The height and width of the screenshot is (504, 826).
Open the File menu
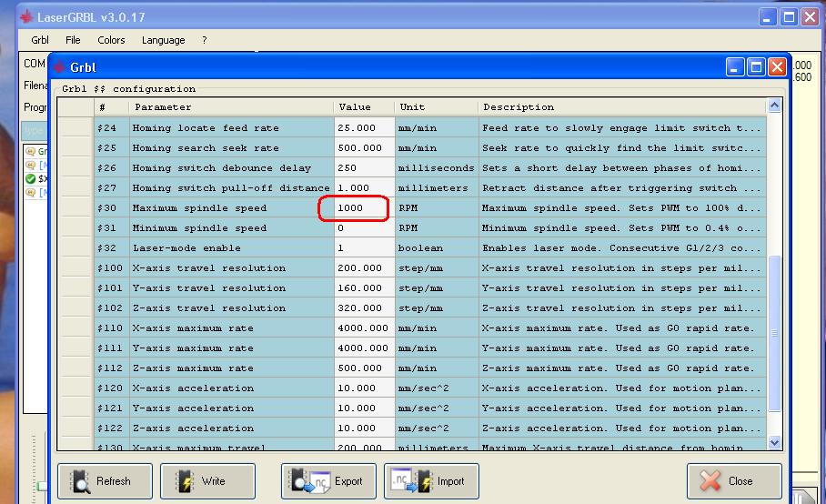click(73, 40)
